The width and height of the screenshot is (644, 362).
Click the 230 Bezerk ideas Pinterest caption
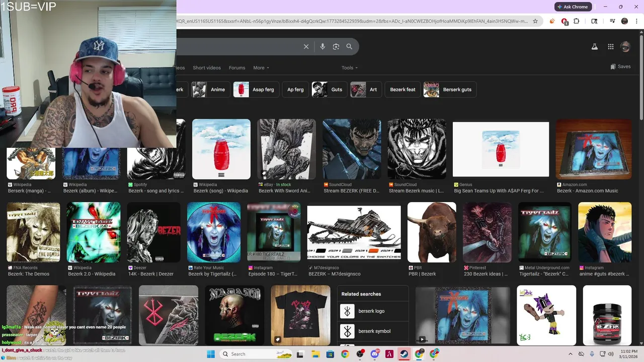click(x=486, y=274)
